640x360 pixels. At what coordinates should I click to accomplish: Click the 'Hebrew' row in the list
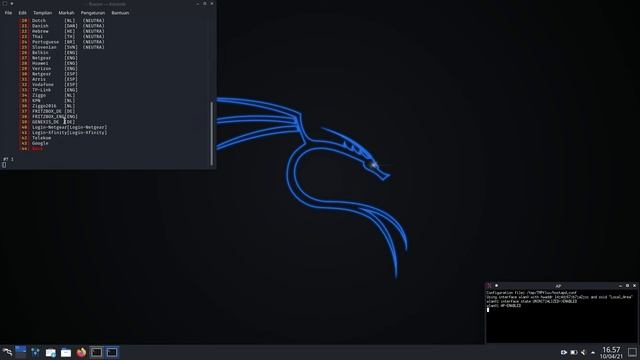(62, 31)
